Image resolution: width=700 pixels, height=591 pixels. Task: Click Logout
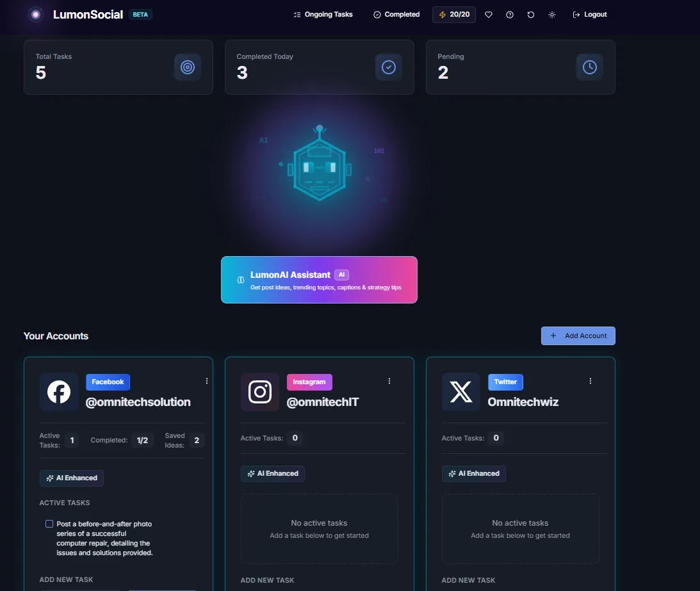(589, 15)
